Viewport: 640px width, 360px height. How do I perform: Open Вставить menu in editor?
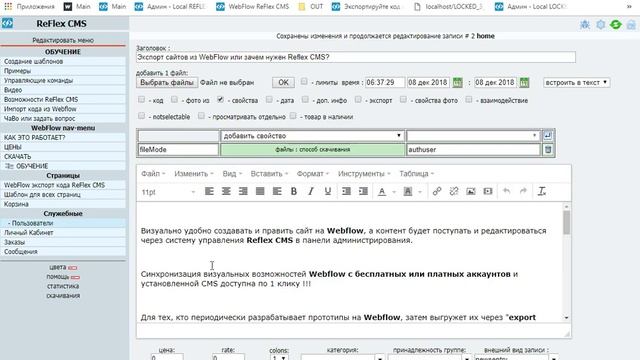coord(269,174)
